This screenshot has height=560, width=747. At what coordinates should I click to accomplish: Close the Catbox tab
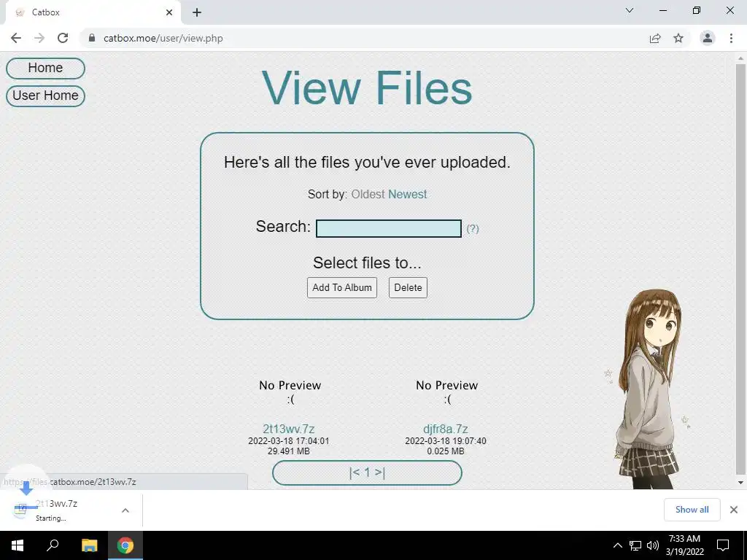coord(169,12)
